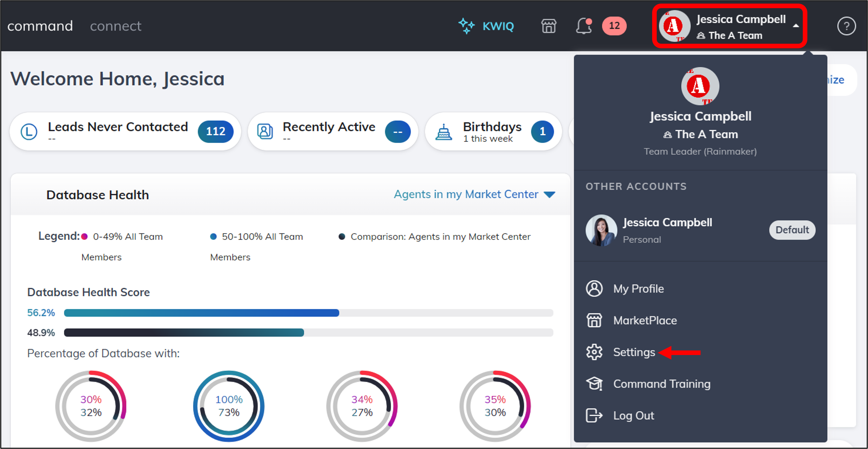Open the Leads Never Contacted card
Image resolution: width=868 pixels, height=449 pixels.
125,132
